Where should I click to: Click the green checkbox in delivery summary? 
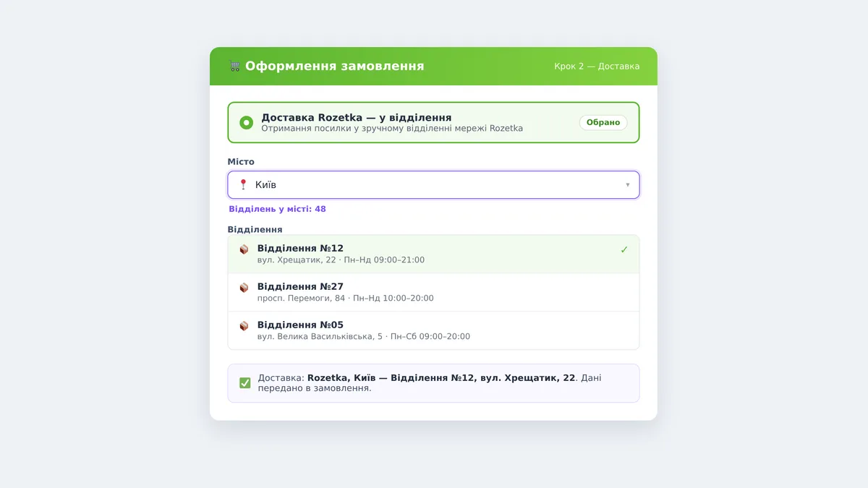245,382
